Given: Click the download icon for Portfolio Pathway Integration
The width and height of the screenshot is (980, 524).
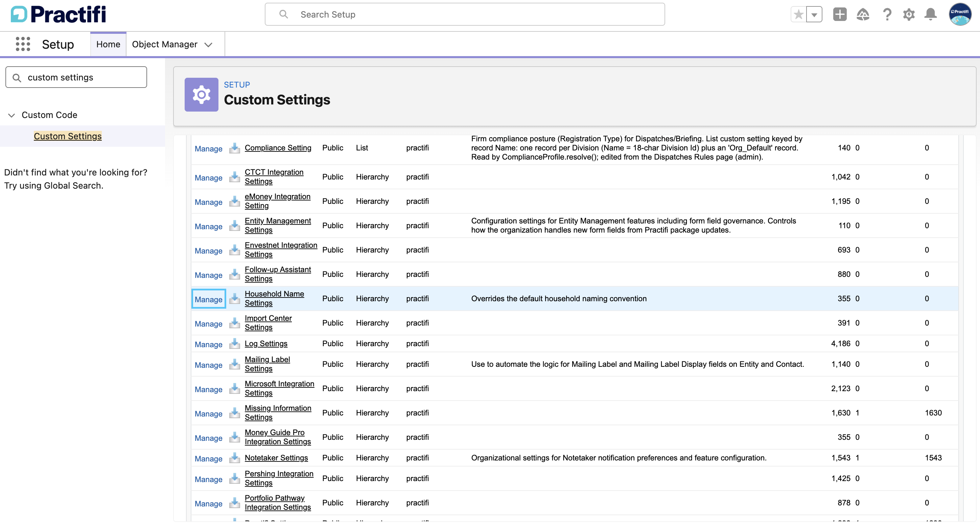Looking at the screenshot, I should click(x=234, y=502).
